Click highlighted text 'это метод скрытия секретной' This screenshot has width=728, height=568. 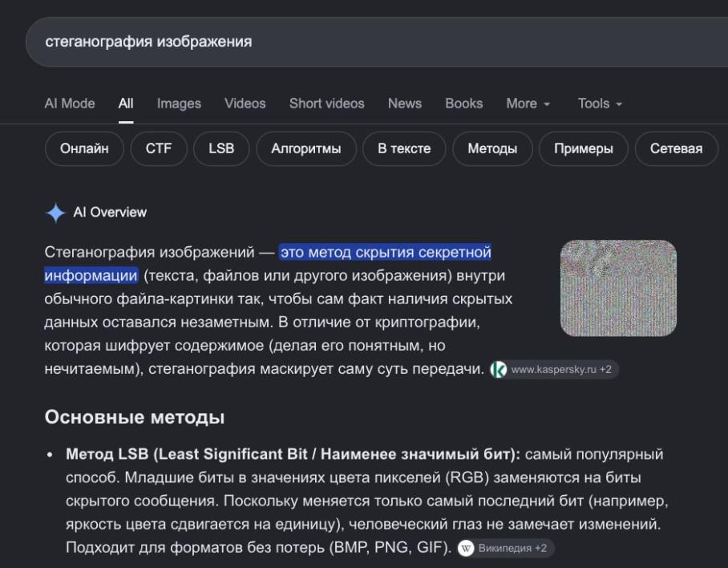[x=386, y=252]
